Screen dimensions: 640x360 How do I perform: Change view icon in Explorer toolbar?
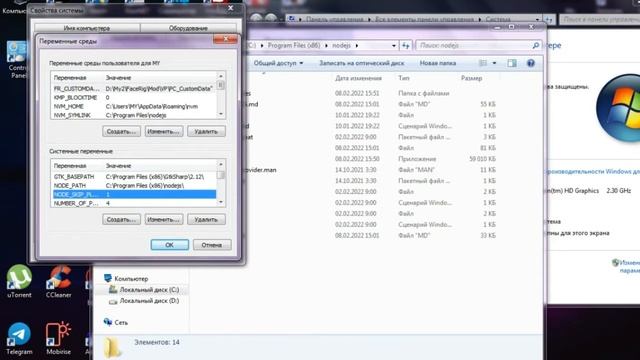(x=483, y=63)
